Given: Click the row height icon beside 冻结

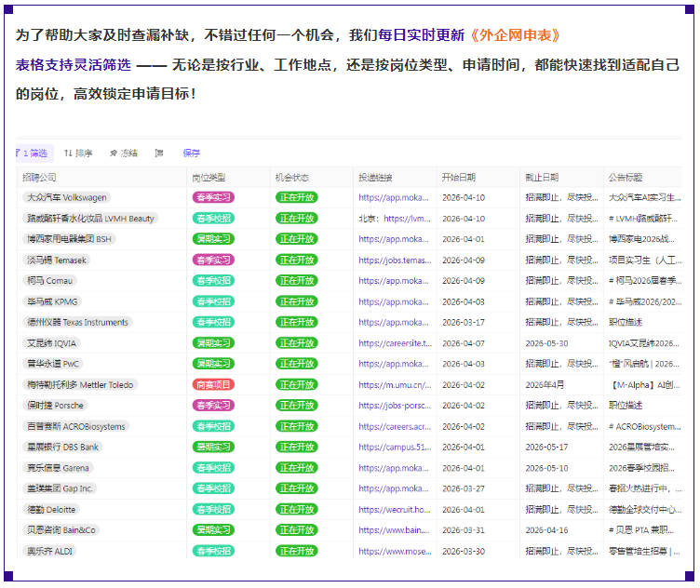Looking at the screenshot, I should click(x=159, y=153).
